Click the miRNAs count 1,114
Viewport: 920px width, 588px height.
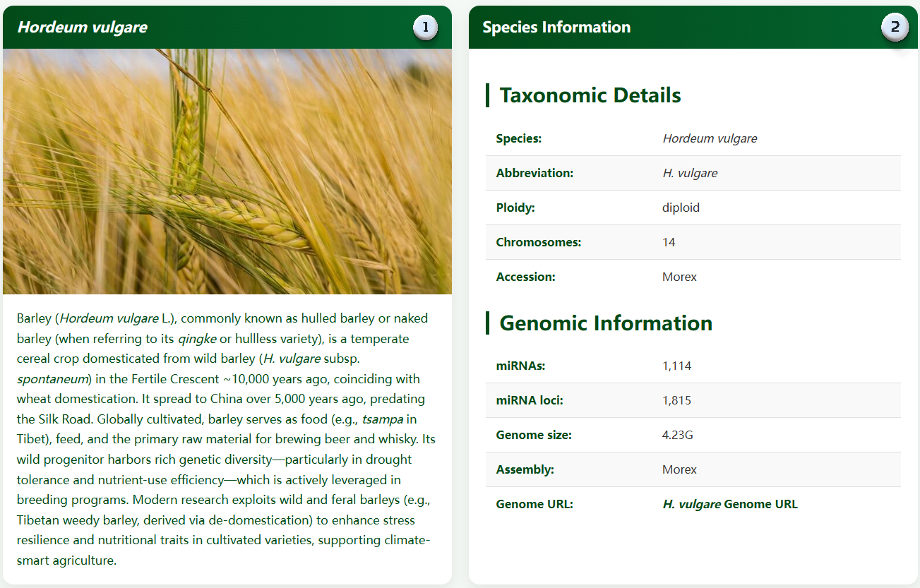point(676,366)
